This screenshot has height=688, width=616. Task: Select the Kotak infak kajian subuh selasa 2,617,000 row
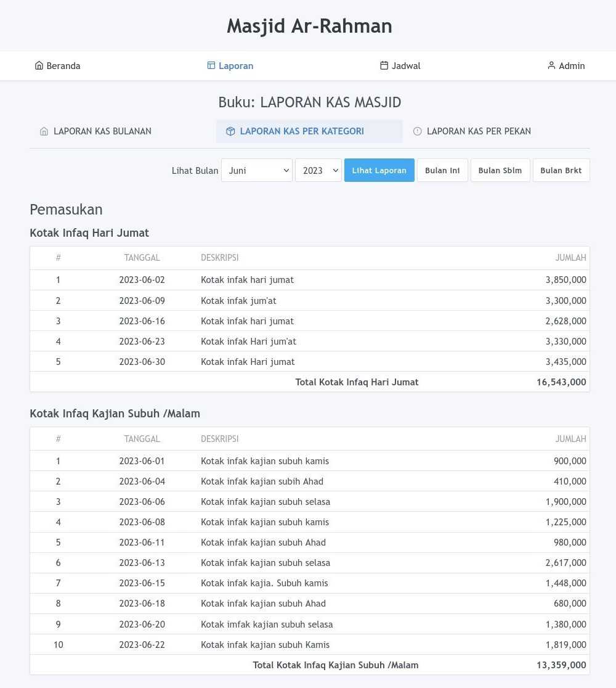coord(309,563)
